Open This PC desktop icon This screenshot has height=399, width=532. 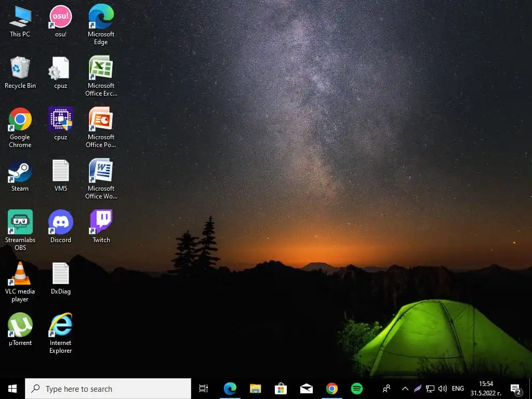point(20,21)
